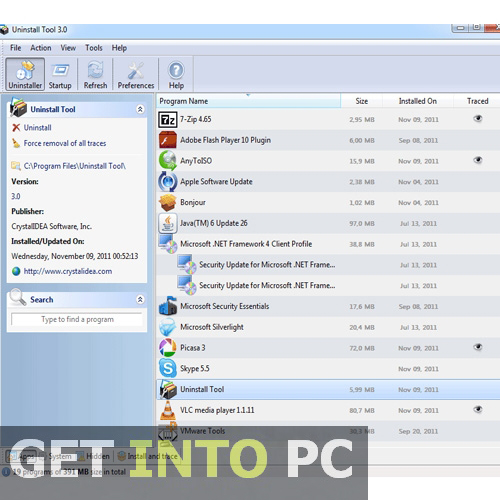Screen dimensions: 500x500
Task: Open Preferences from the toolbar
Action: pyautogui.click(x=136, y=74)
